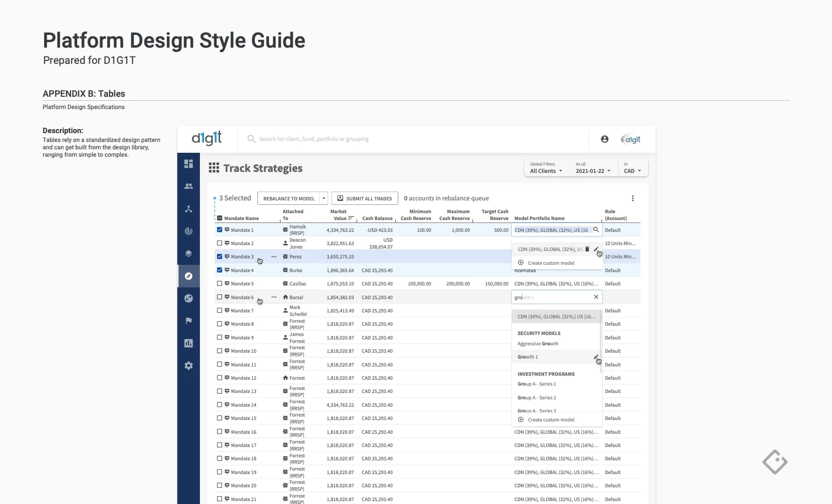
Task: Edit the Growth 1 model pencil icon
Action: point(596,357)
